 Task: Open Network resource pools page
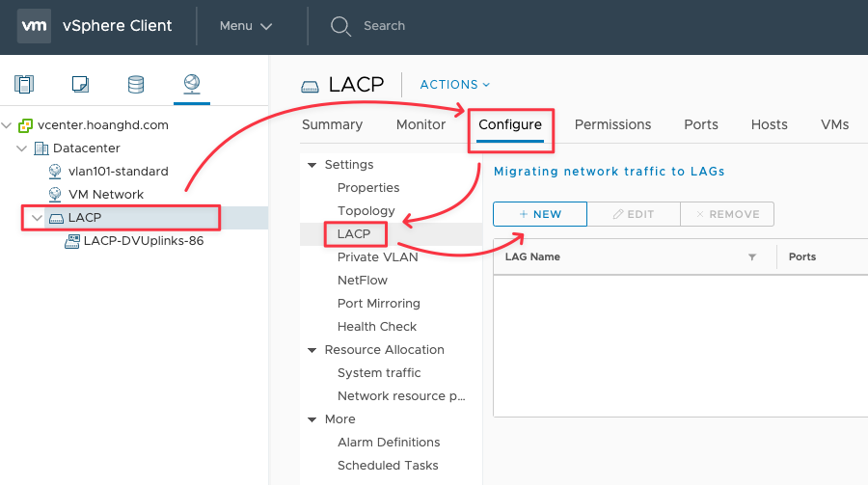tap(401, 396)
